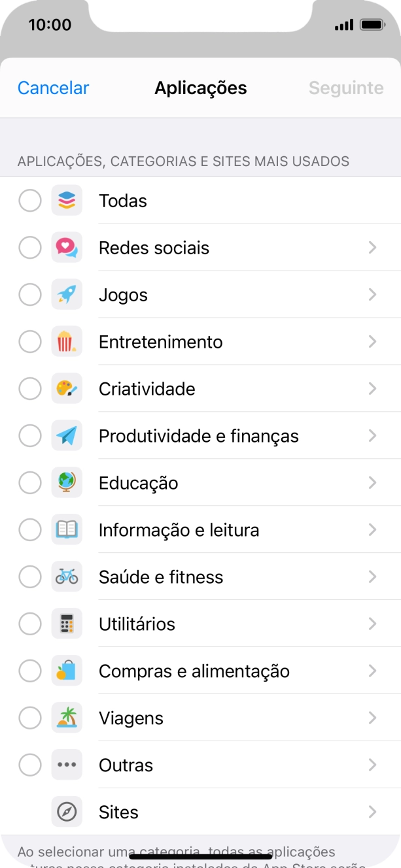Open the Entretenimento category row
The image size is (401, 868).
229,342
